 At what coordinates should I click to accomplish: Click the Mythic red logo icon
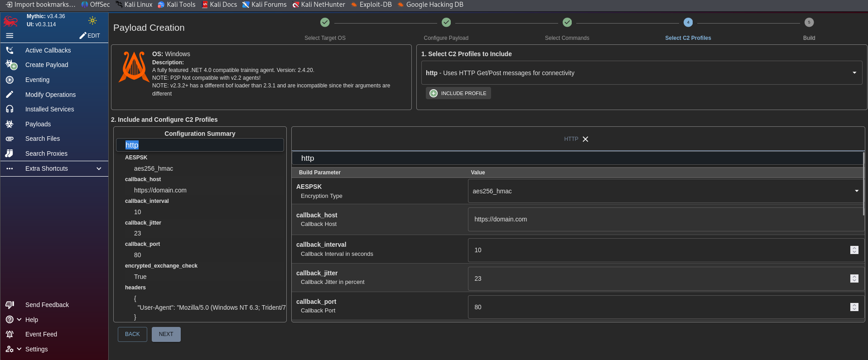point(10,21)
